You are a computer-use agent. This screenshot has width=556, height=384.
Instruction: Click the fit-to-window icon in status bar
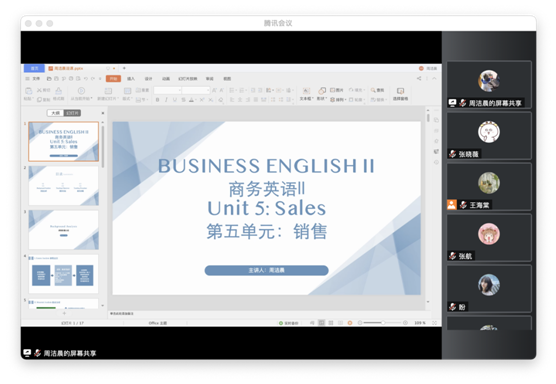[x=434, y=323]
